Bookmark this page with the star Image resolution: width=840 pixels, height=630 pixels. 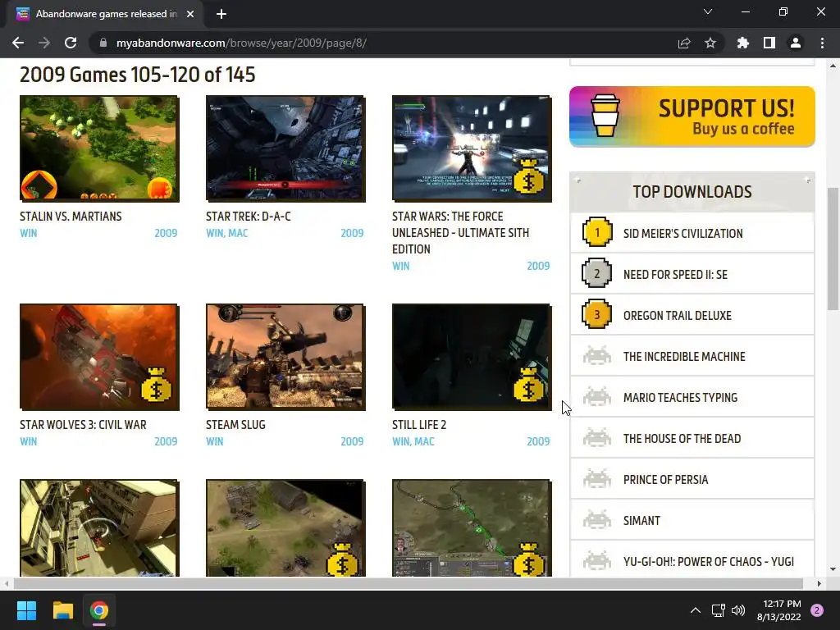coord(710,43)
